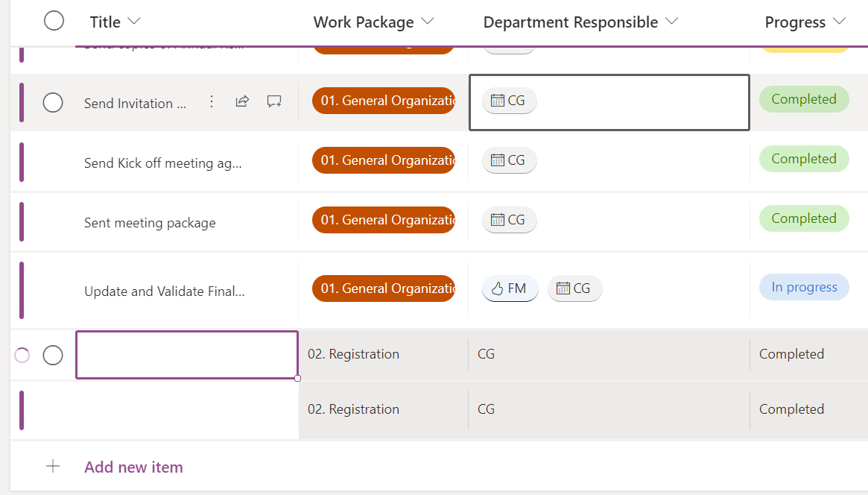Click calendar icon in Send Kick off row's CG tag

[498, 160]
